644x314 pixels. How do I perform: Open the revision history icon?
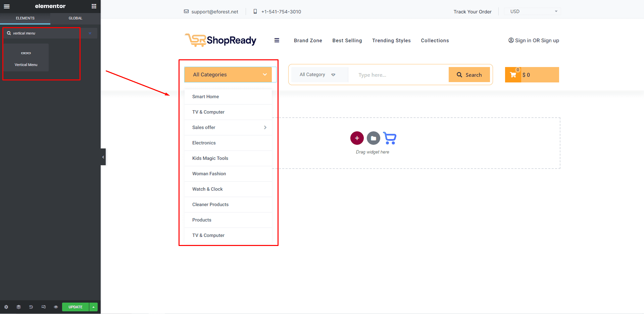31,307
